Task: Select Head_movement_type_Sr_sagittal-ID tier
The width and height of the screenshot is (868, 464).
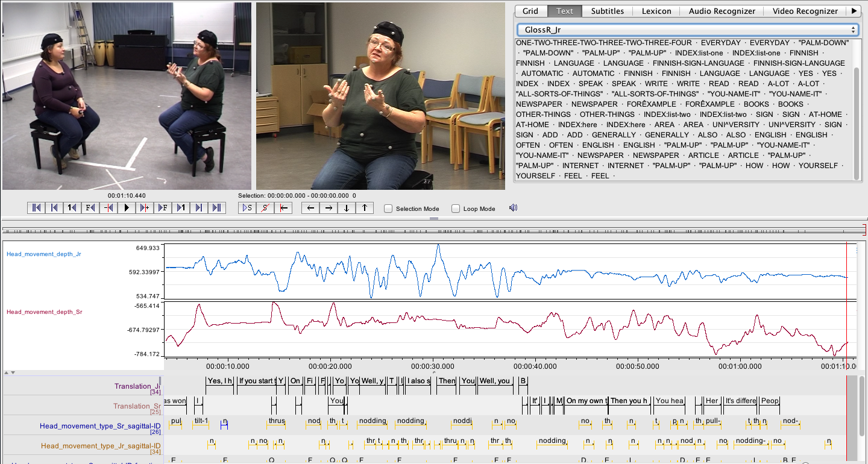Action: (100, 426)
